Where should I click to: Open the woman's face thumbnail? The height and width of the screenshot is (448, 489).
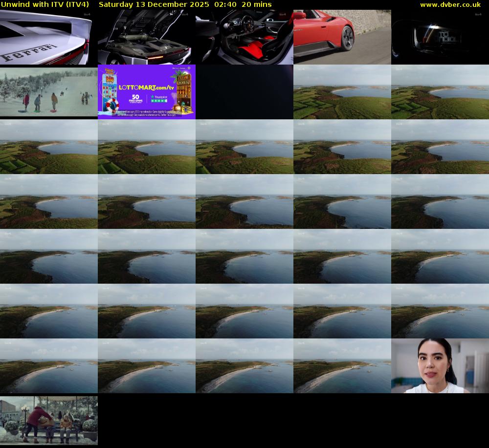pyautogui.click(x=440, y=366)
